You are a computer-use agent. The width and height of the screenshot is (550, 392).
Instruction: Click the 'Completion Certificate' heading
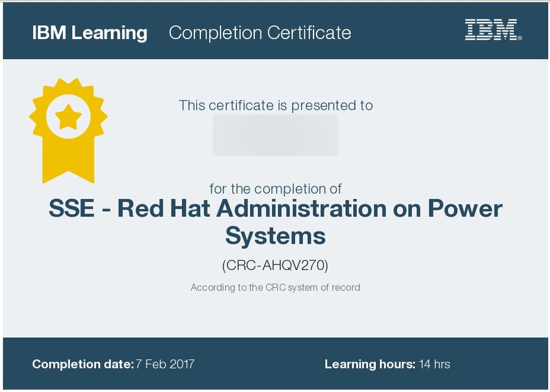260,33
